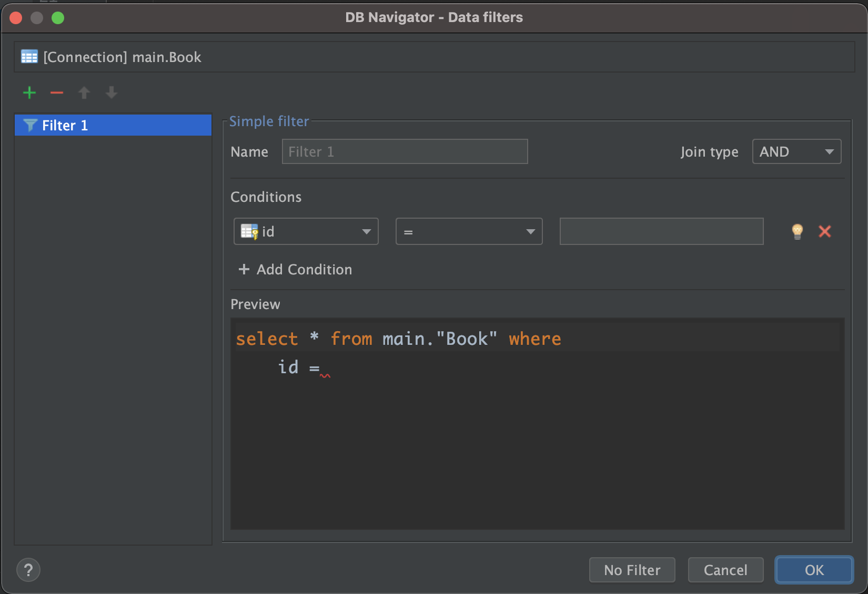Click the 'Simple filter' group title
The image size is (868, 594).
(269, 121)
